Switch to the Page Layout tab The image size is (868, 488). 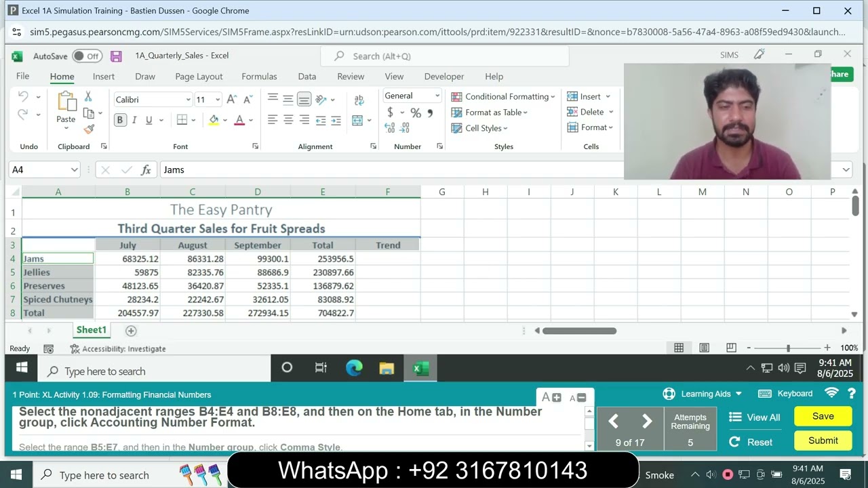coord(199,77)
